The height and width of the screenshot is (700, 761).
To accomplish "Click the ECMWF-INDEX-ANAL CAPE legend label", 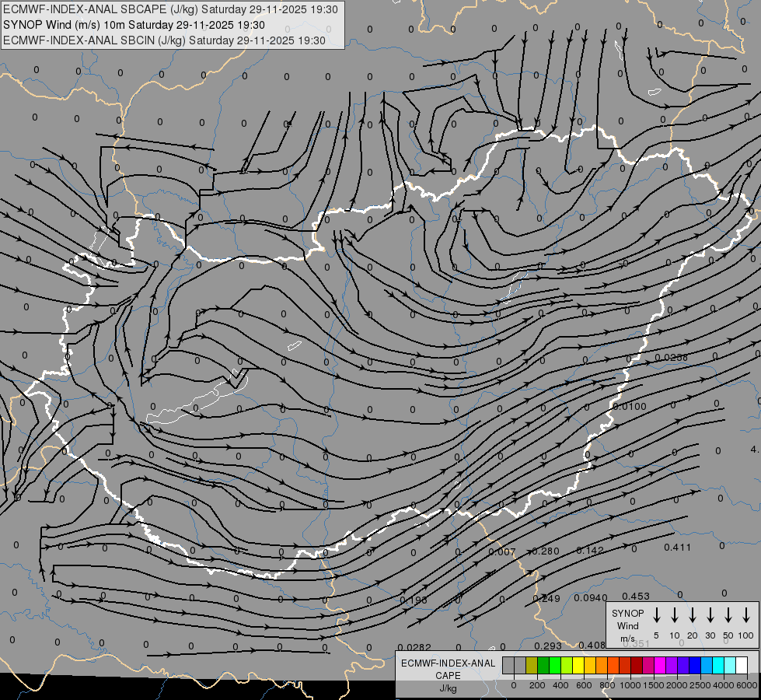I will [x=448, y=669].
